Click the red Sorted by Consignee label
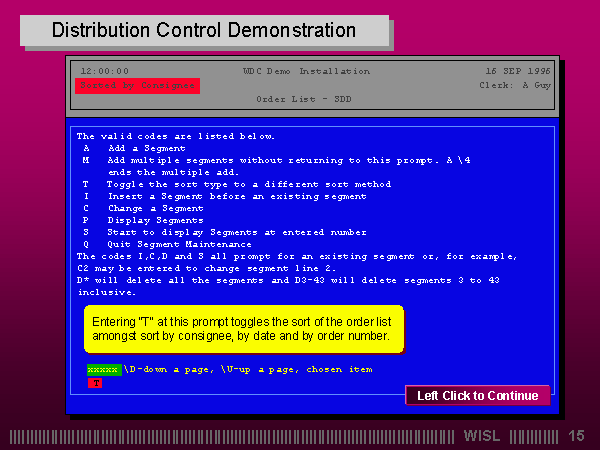 click(122, 86)
